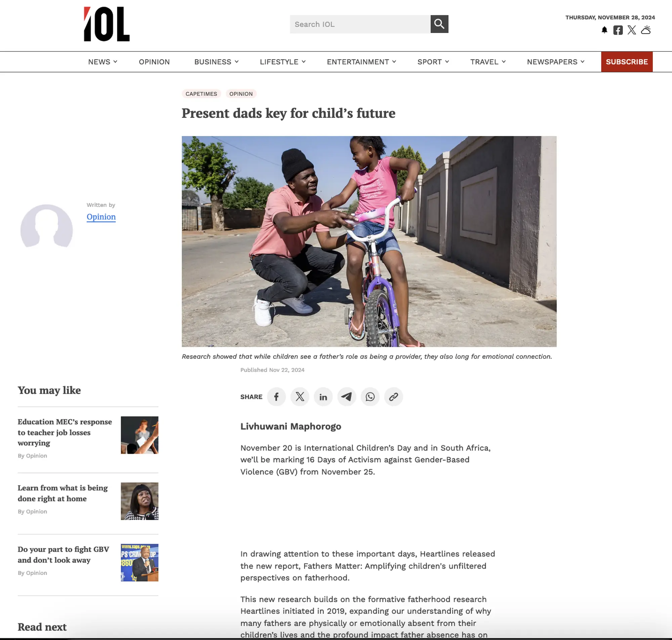Image resolution: width=672 pixels, height=640 pixels.
Task: Open the Travel menu
Action: 488,62
